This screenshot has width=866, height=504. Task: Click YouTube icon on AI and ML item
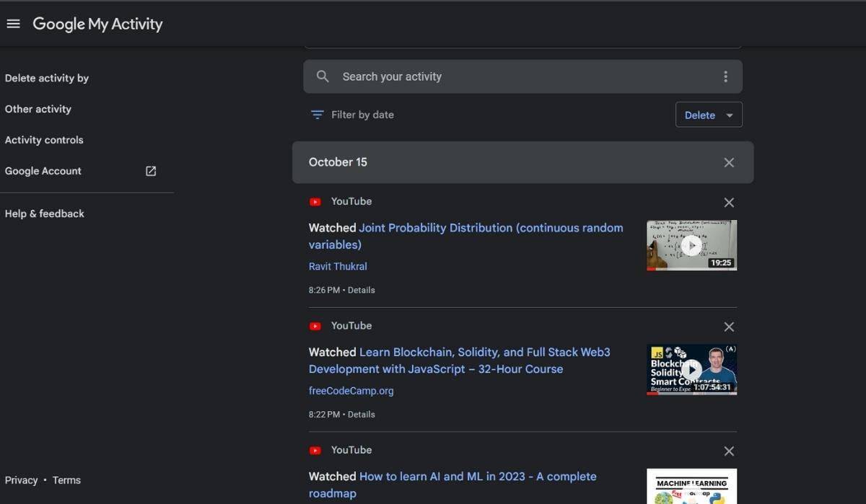click(315, 450)
